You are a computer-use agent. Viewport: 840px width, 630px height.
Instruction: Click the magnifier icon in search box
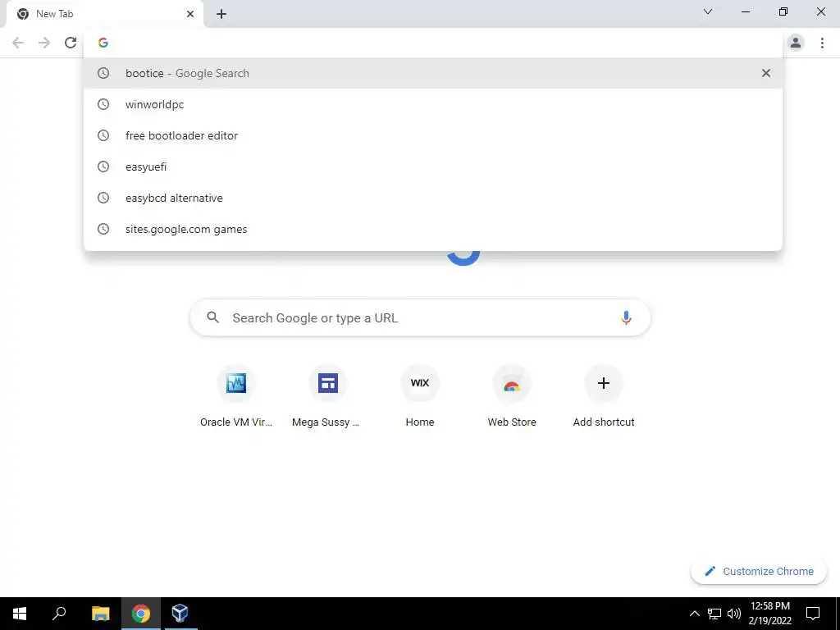(212, 317)
